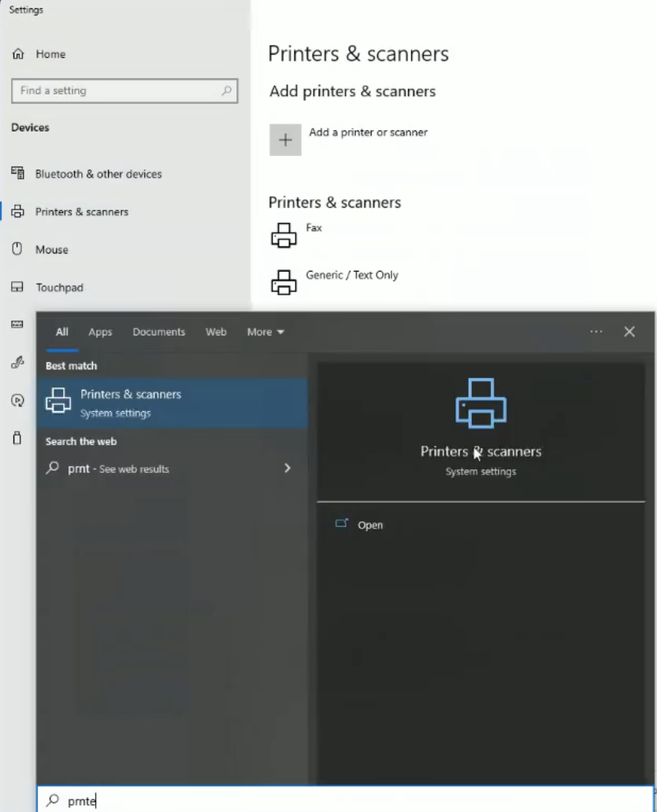Open Bluetooth & other devices settings
Image resolution: width=657 pixels, height=812 pixels.
pos(98,173)
